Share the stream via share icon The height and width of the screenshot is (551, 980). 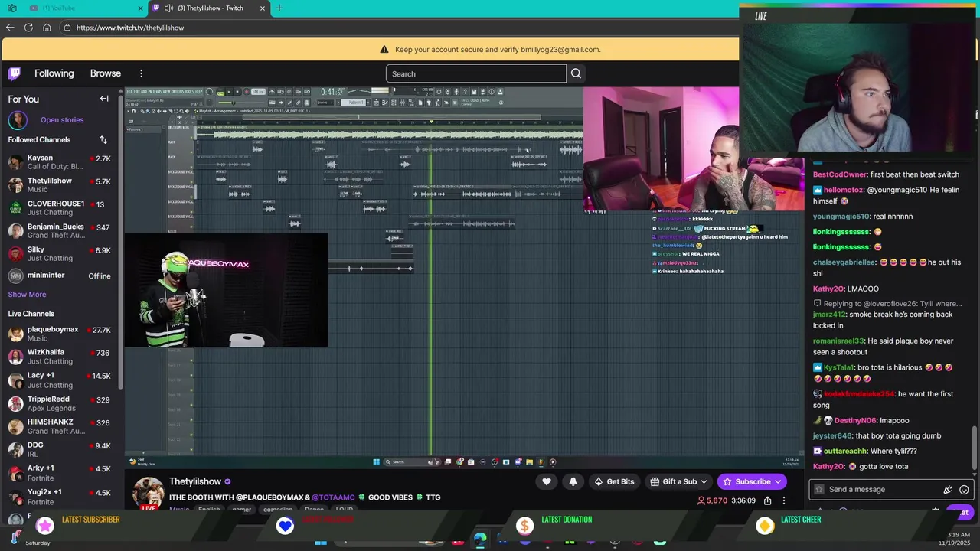pyautogui.click(x=767, y=500)
